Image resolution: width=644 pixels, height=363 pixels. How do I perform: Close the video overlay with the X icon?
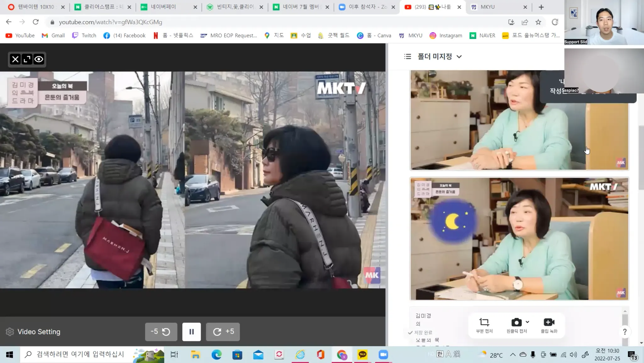tap(15, 59)
